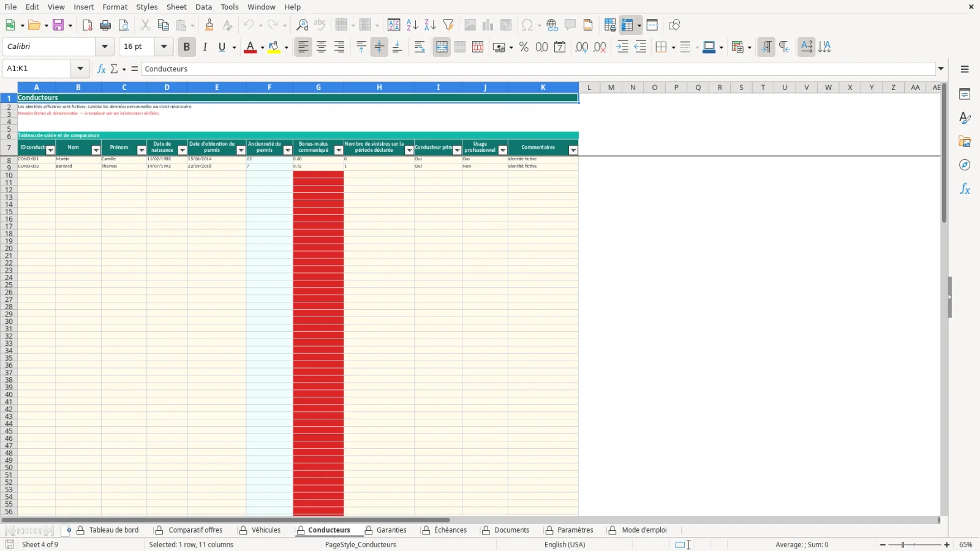
Task: Open Commentaires column filter dropdown
Action: pos(573,151)
